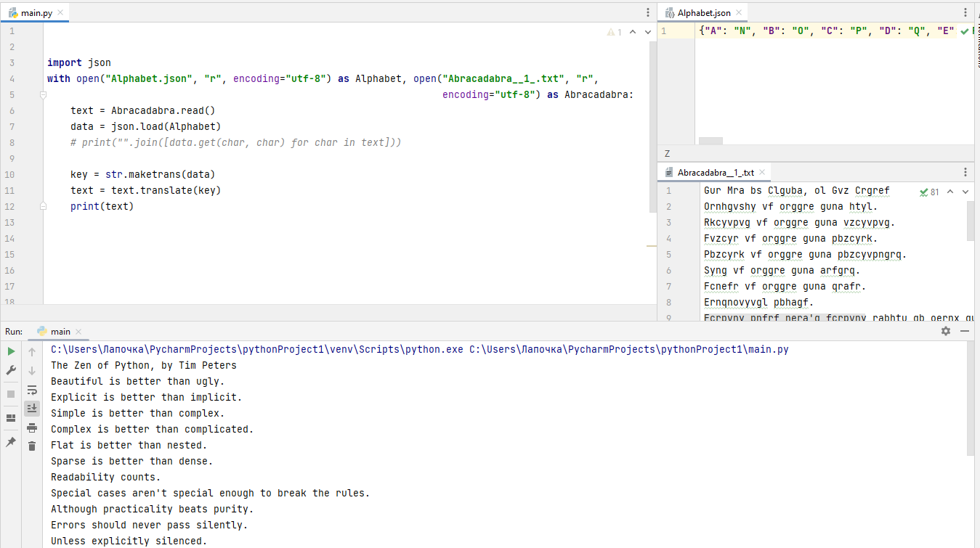Open Abracadabra__1_.txt editor tab options menu
The width and height of the screenshot is (980, 548).
tap(965, 173)
